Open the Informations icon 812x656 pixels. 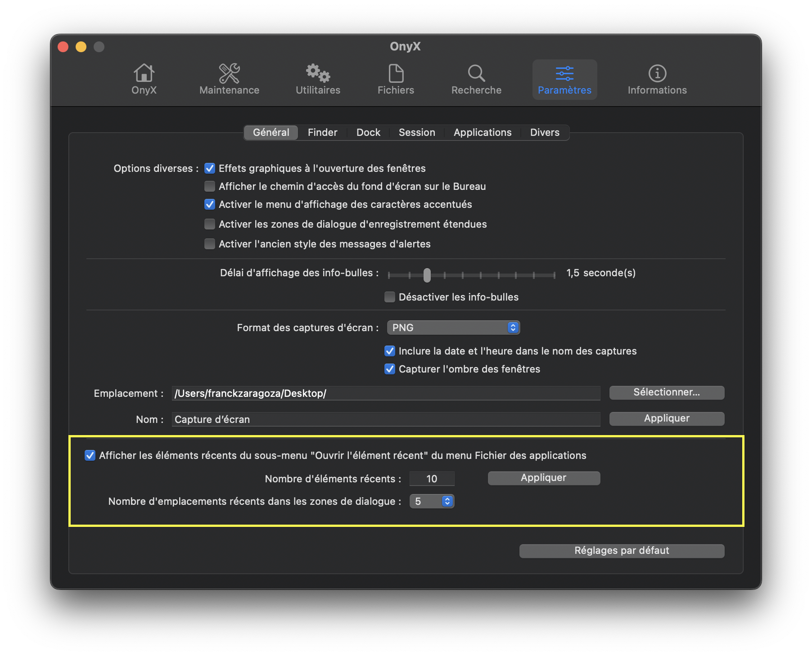pyautogui.click(x=657, y=74)
